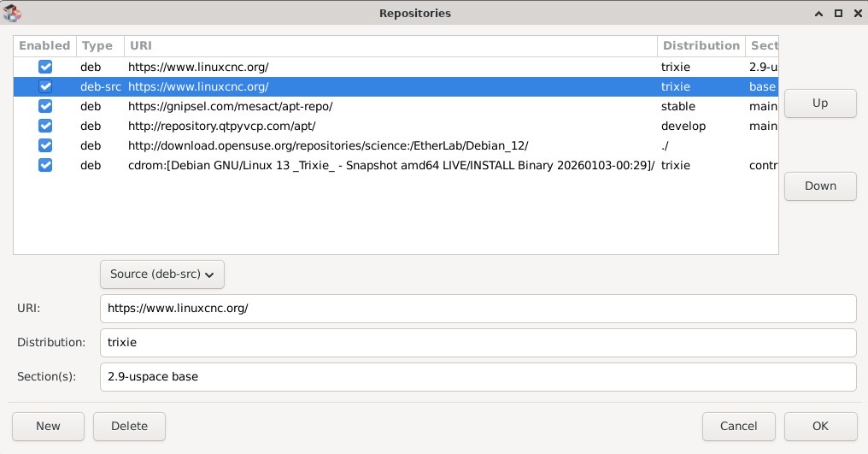Screen dimensions: 868x454
Task: Click the window shade arrow icon
Action: (x=819, y=13)
